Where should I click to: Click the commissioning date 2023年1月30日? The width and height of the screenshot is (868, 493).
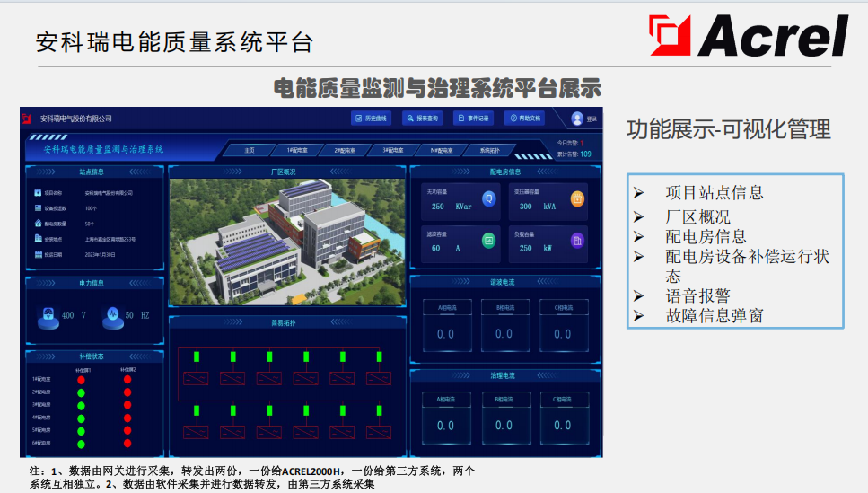[100, 255]
